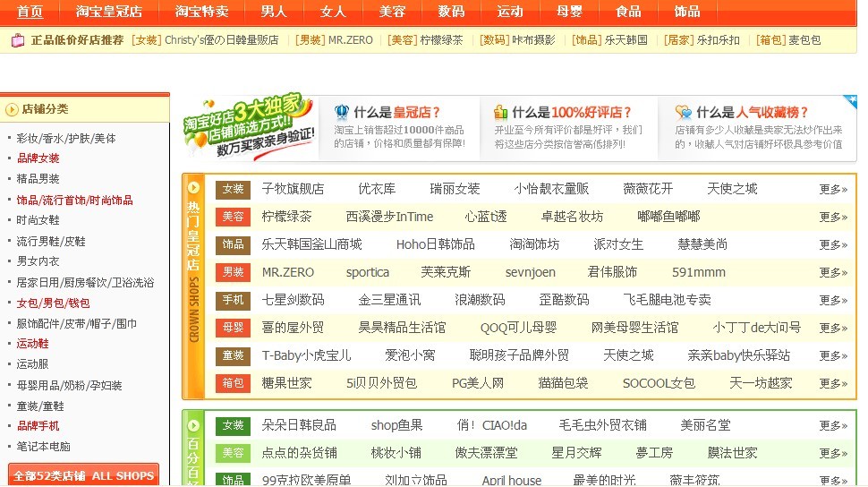The image size is (868, 487).
Task: Click the crown icon beside 什么是皇冠店
Action: coord(342,112)
